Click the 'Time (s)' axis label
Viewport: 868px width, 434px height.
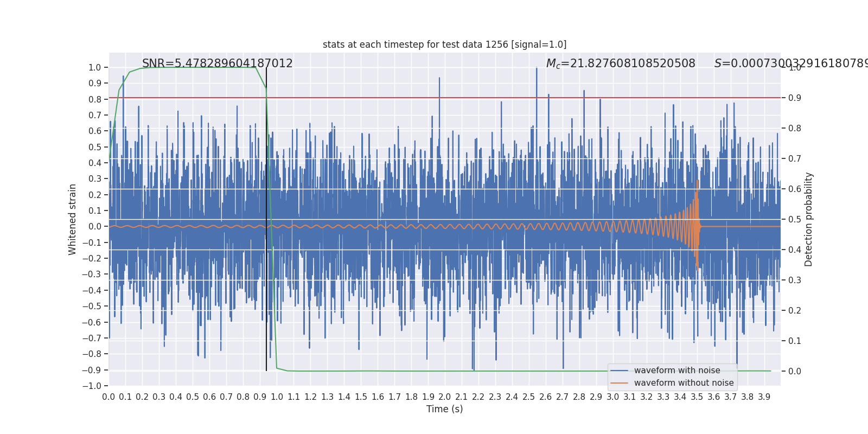pos(444,409)
